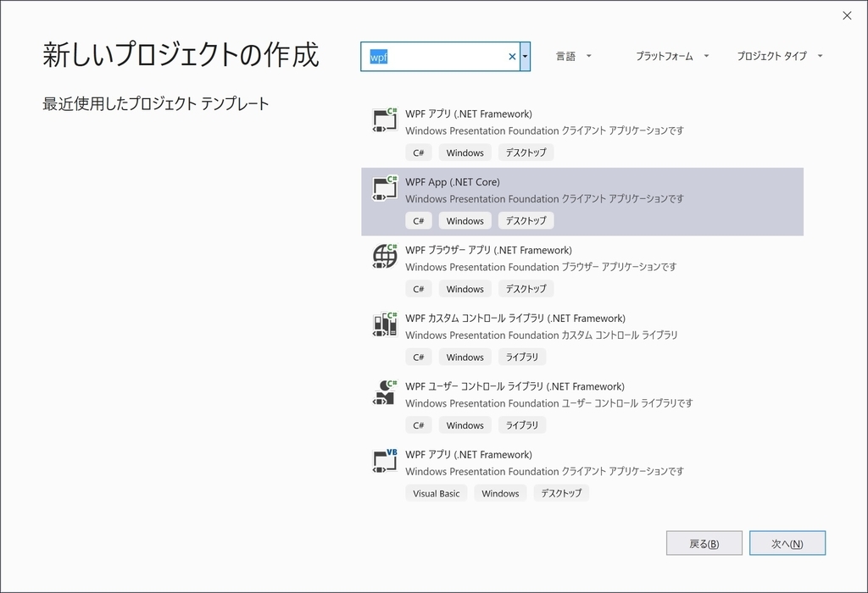Open the search history dropdown arrow

click(x=525, y=57)
